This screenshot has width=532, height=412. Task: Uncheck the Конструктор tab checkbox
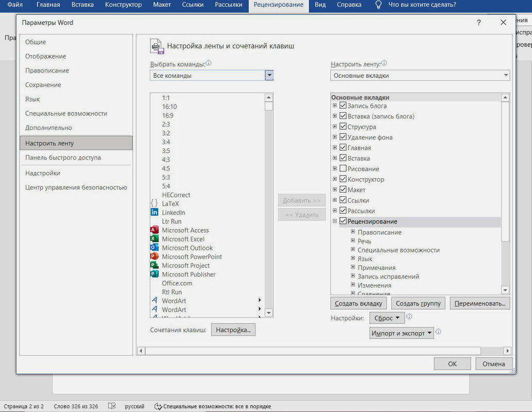[343, 179]
